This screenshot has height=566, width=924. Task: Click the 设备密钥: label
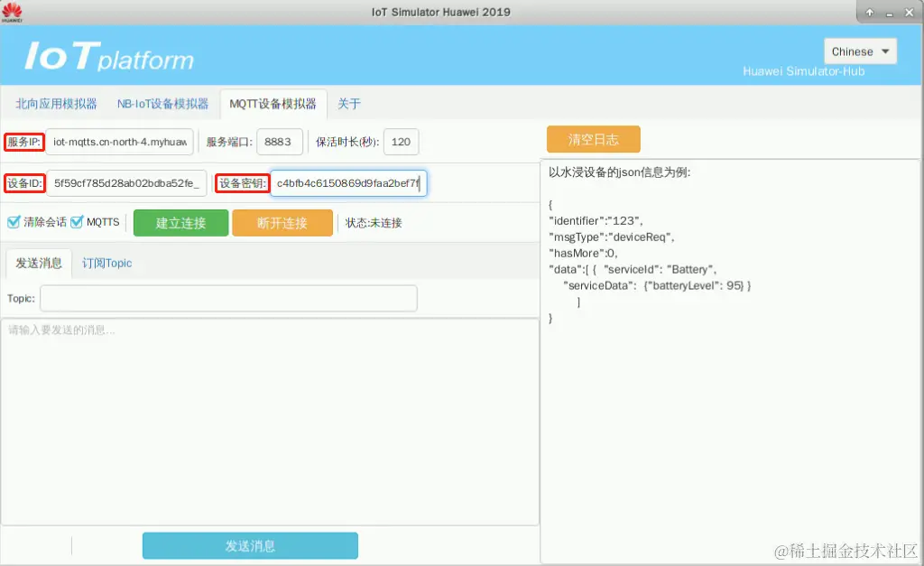point(242,183)
